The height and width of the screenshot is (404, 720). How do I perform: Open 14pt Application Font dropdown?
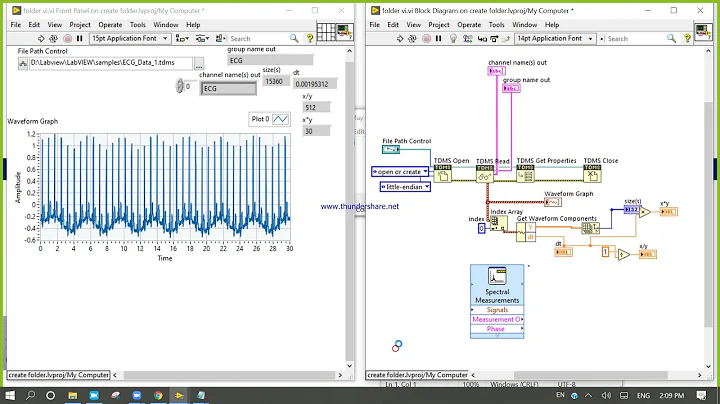[x=555, y=39]
